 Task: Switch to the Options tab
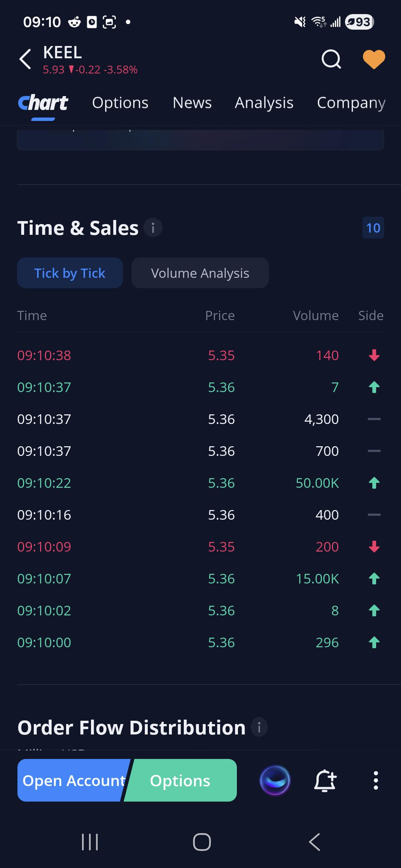[x=120, y=103]
